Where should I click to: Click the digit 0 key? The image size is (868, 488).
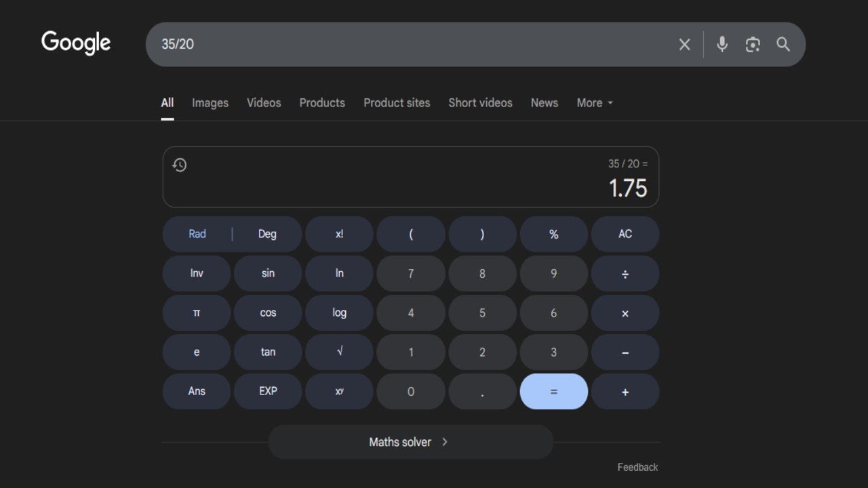411,391
